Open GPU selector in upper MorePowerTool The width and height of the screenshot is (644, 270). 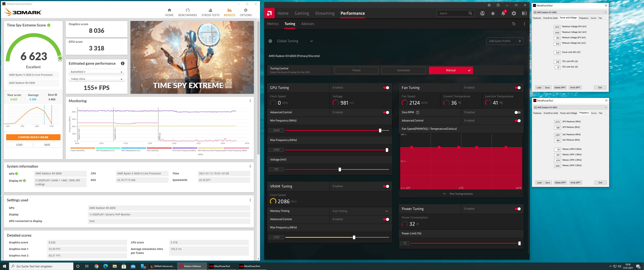(x=570, y=12)
